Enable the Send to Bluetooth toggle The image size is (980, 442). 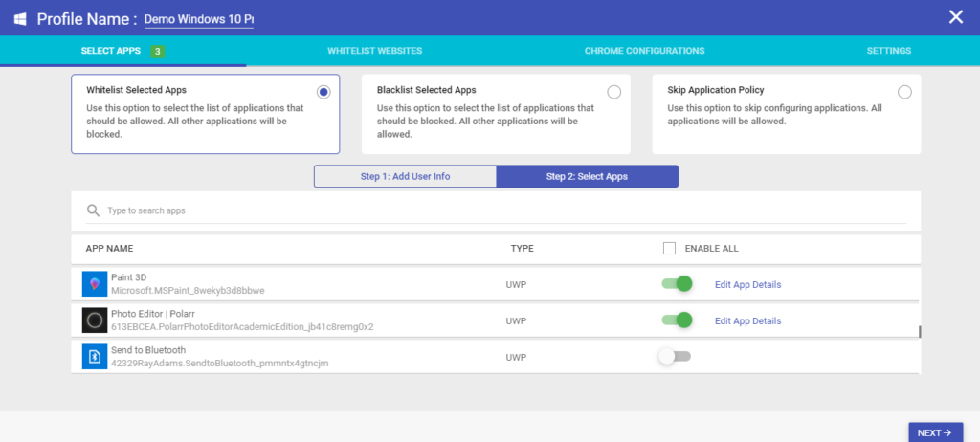coord(675,356)
